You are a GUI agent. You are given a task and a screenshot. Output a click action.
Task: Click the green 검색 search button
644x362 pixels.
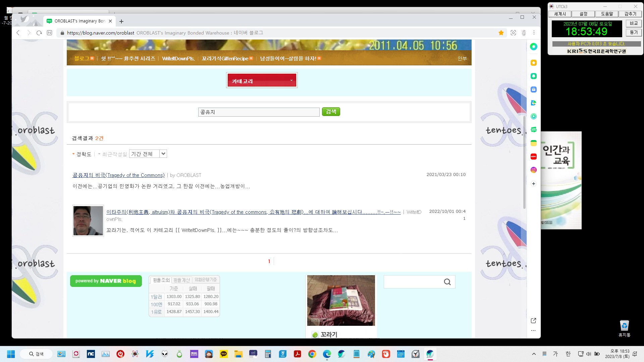pyautogui.click(x=331, y=112)
